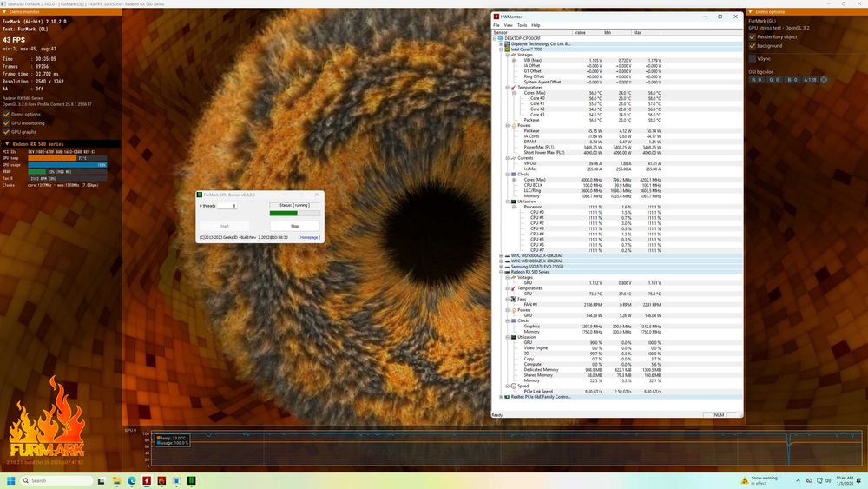Click the Gigabyte Technology motherboard icon
Image resolution: width=868 pixels, height=489 pixels.
[x=507, y=43]
